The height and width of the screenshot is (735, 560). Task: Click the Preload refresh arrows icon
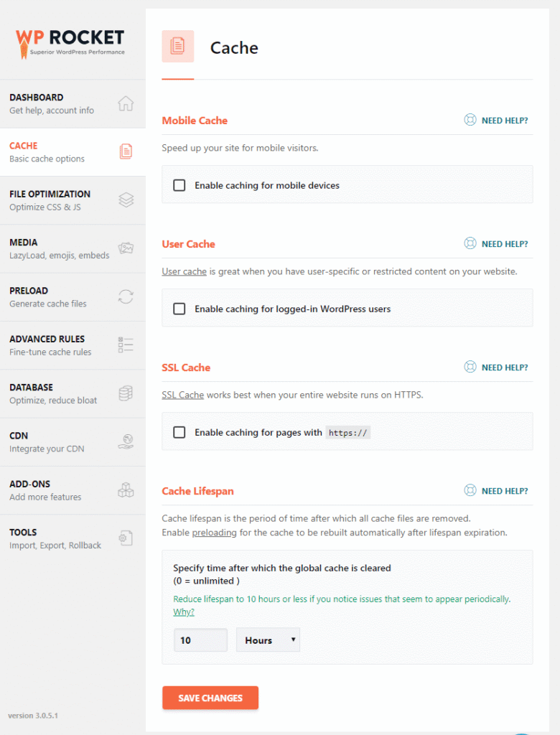point(126,296)
